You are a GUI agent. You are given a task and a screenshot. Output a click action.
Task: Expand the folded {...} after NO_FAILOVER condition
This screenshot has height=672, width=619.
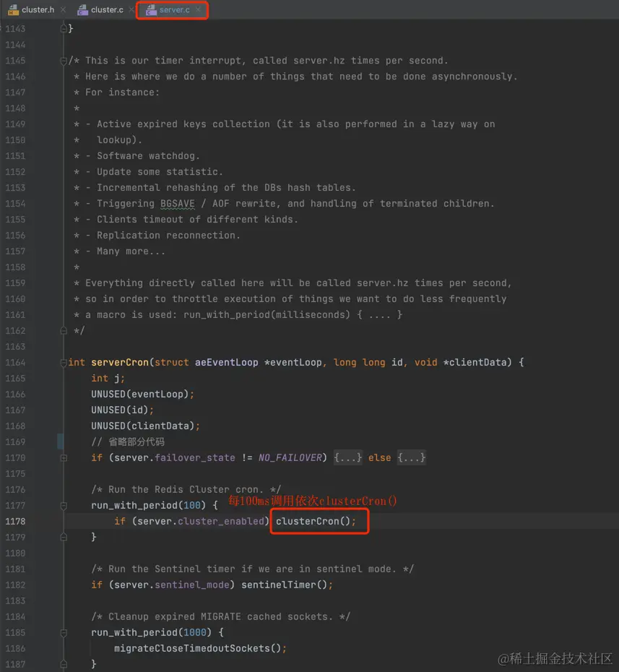click(x=348, y=457)
